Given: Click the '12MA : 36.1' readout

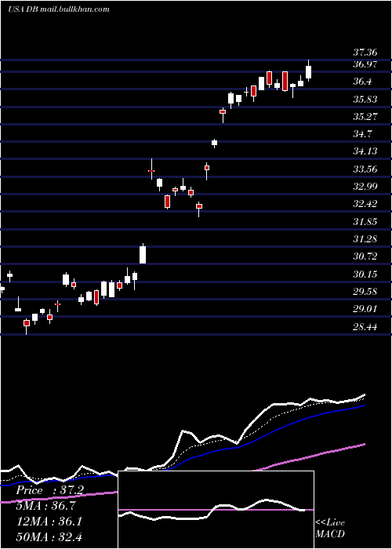Looking at the screenshot, I should click(x=49, y=522).
